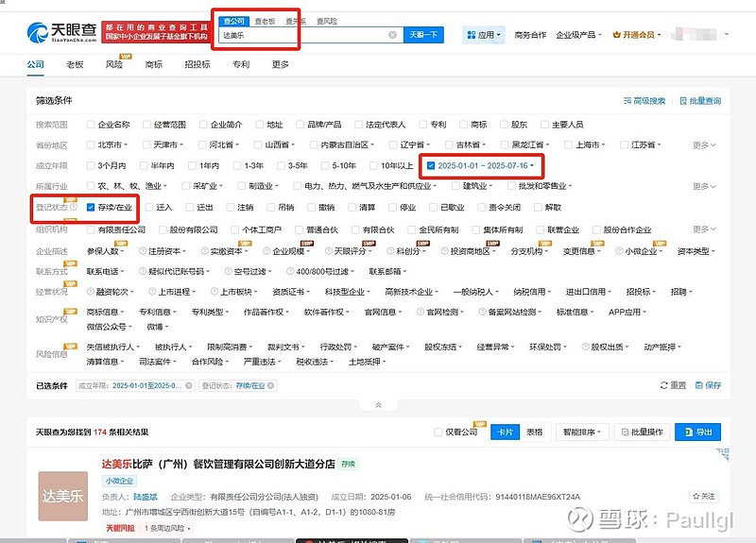
Task: Open the 智能排序 dropdown
Action: click(582, 432)
